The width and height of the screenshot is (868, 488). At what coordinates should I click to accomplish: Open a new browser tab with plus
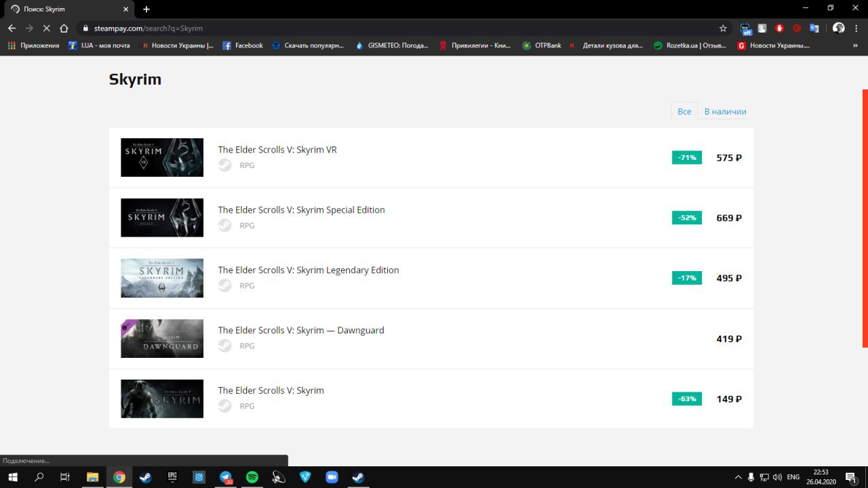click(x=146, y=9)
